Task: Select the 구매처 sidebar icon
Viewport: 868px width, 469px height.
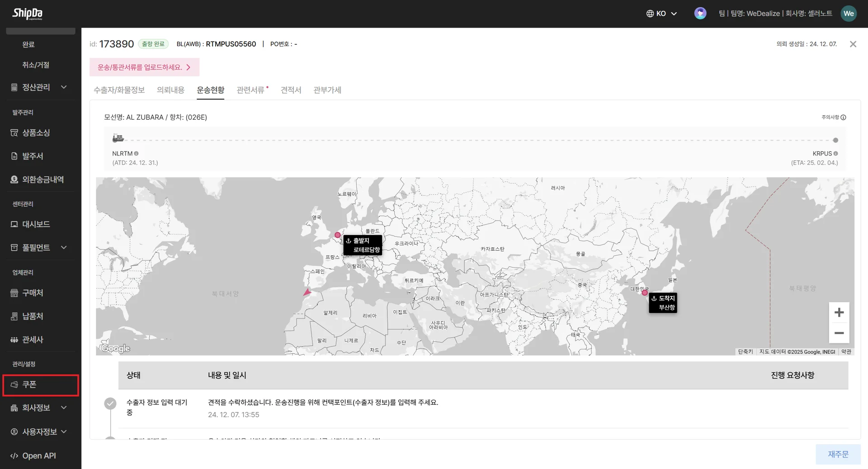Action: (14, 293)
